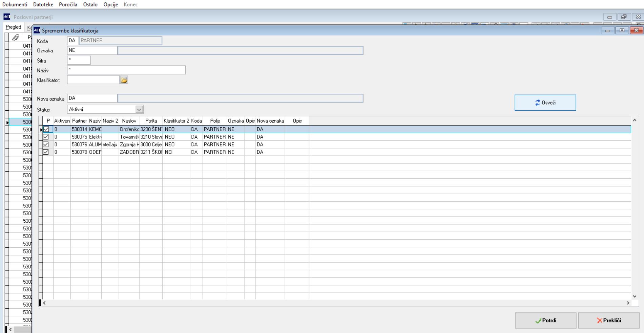Cancel with the Prekliči button
This screenshot has height=333, width=644.
tap(609, 320)
